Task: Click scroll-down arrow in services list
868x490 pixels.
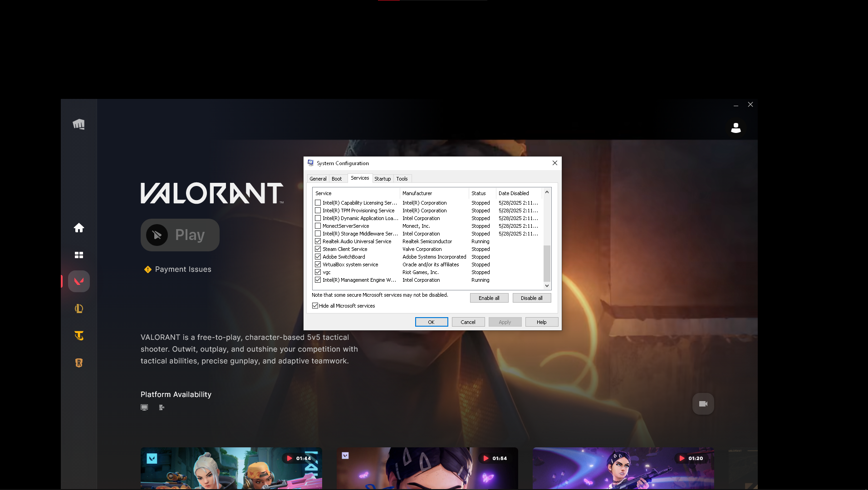Action: click(x=547, y=286)
